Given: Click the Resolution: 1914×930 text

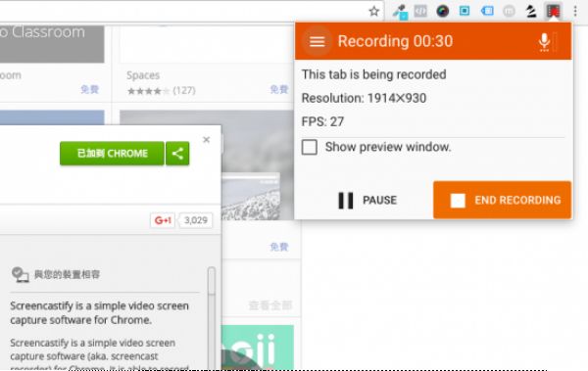Looking at the screenshot, I should tap(364, 98).
